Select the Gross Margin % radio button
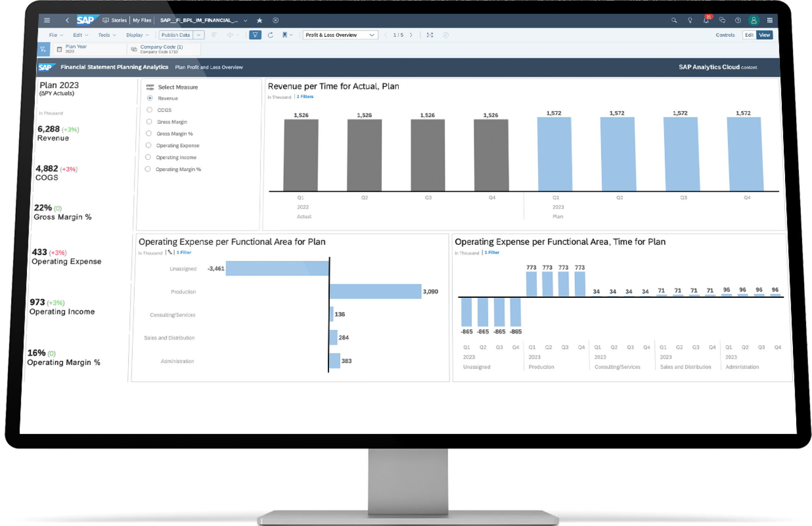The image size is (812, 526). click(149, 134)
